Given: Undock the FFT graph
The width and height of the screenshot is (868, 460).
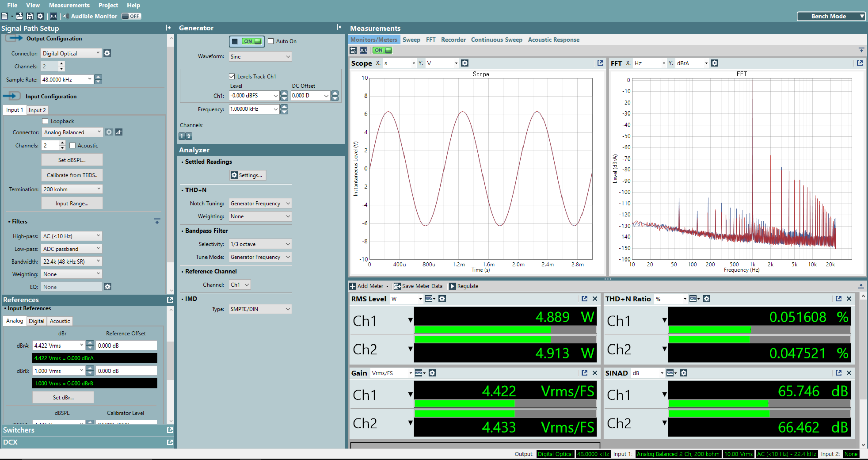Looking at the screenshot, I should pos(860,63).
